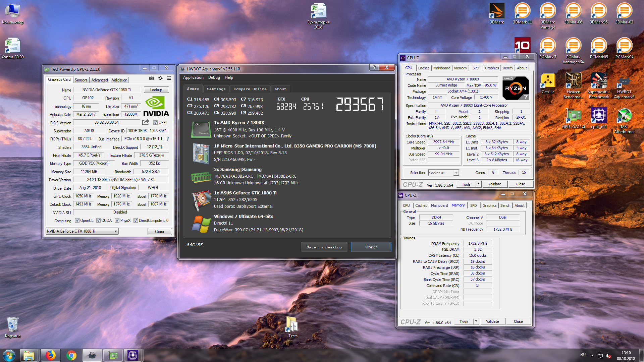Screen dimensions: 644x362
Task: Click the Close button in GPU-Z
Action: click(x=159, y=232)
